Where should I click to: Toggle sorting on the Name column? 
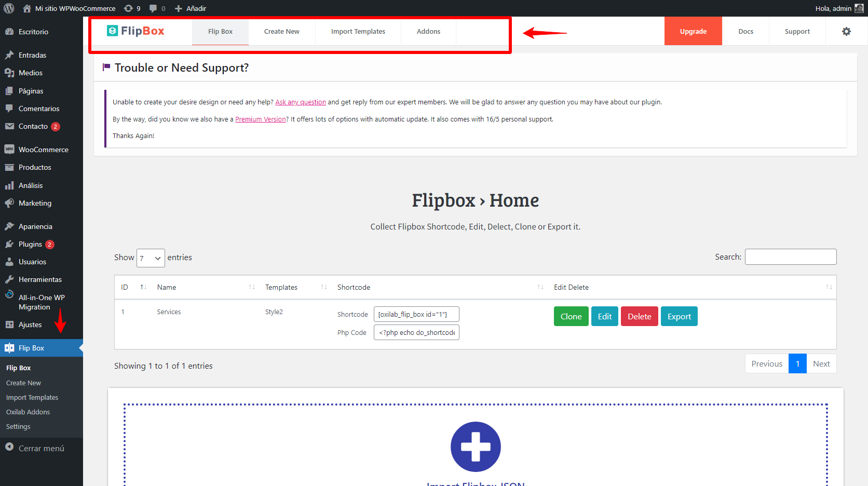pyautogui.click(x=252, y=287)
